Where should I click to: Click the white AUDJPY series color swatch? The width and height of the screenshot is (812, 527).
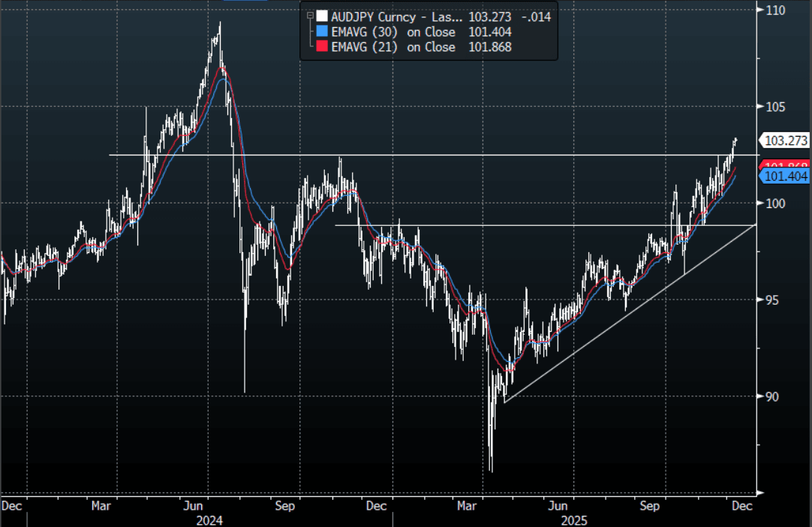click(x=322, y=17)
